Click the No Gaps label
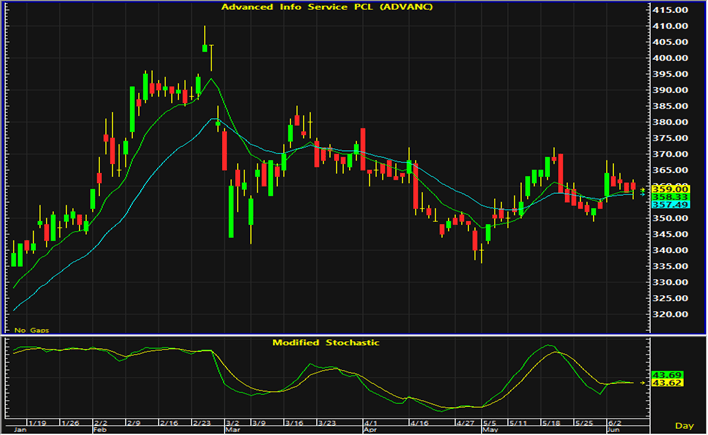The height and width of the screenshot is (435, 708). coord(32,330)
